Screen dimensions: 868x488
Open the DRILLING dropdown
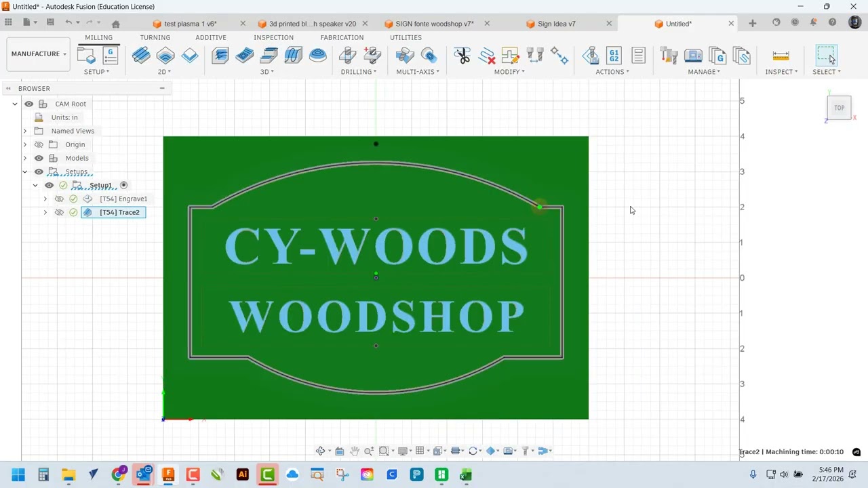coord(359,72)
